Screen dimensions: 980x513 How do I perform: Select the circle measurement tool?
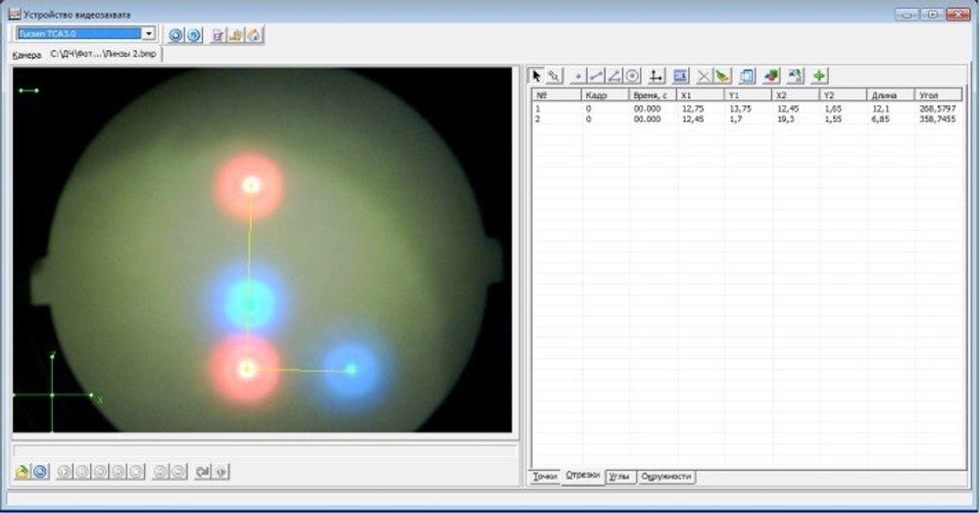pyautogui.click(x=632, y=76)
